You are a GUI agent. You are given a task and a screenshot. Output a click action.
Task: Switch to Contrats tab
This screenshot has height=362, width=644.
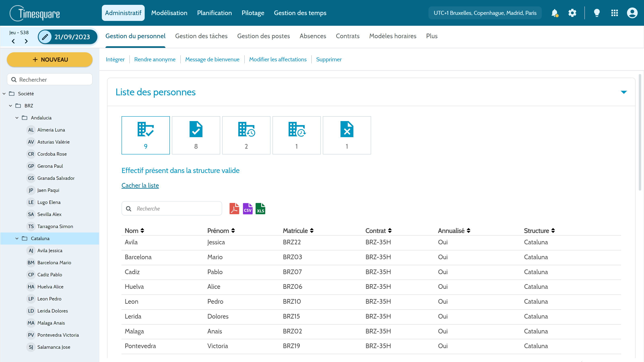tap(348, 36)
